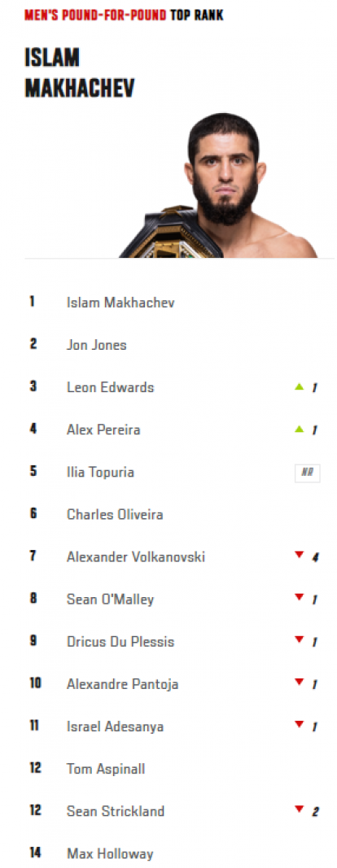
Task: Click red down arrow beside Alexander Volkanovski
Action: [x=300, y=555]
